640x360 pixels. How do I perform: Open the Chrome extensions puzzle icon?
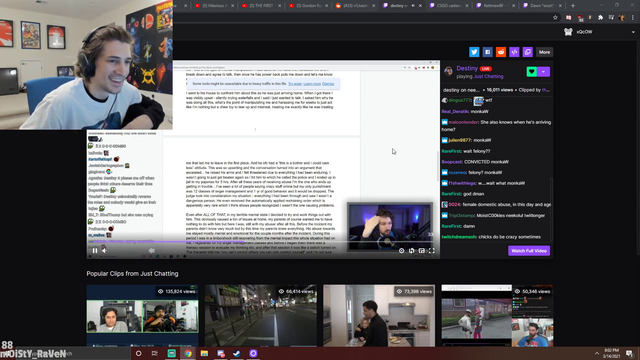click(x=600, y=18)
